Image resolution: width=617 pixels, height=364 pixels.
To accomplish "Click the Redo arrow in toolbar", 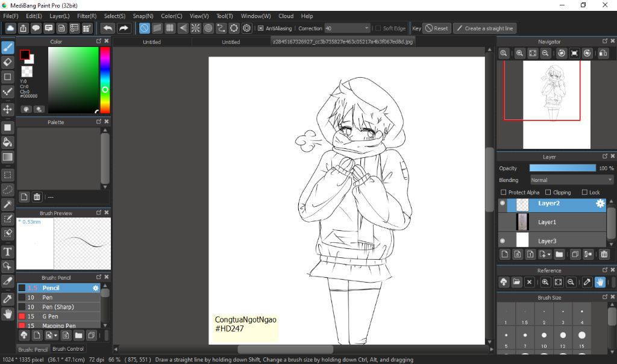I will point(124,28).
